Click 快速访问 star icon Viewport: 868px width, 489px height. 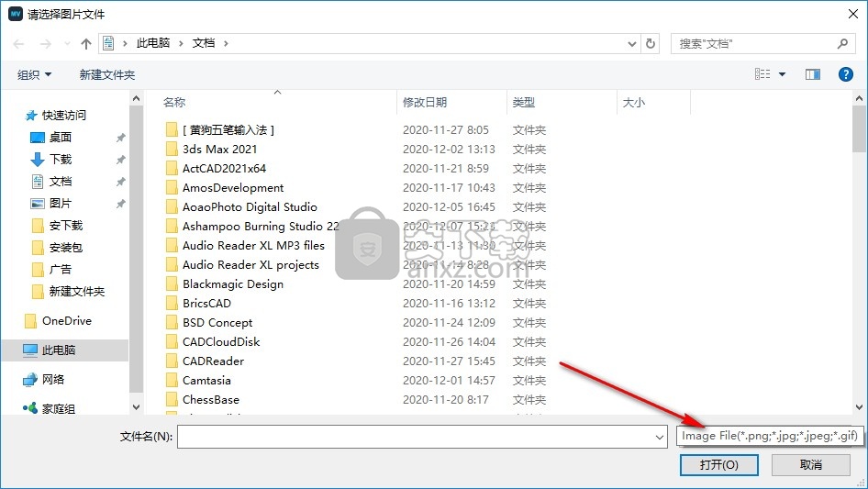[x=31, y=116]
